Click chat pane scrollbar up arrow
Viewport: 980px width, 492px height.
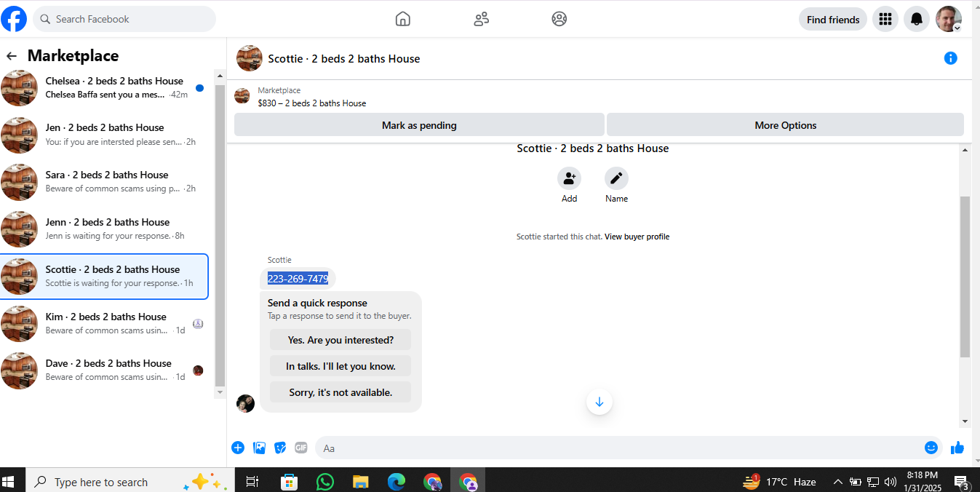coord(965,150)
